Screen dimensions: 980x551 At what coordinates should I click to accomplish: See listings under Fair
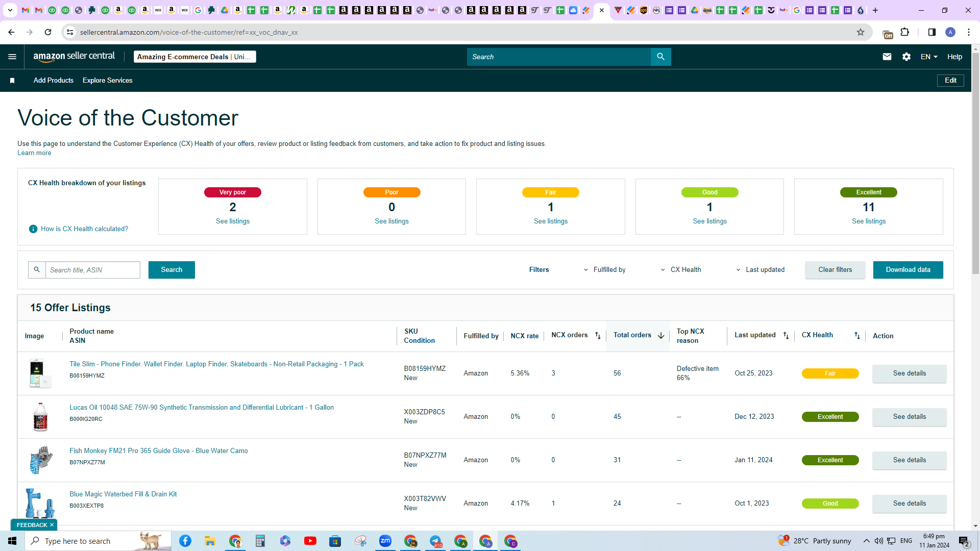coord(551,221)
